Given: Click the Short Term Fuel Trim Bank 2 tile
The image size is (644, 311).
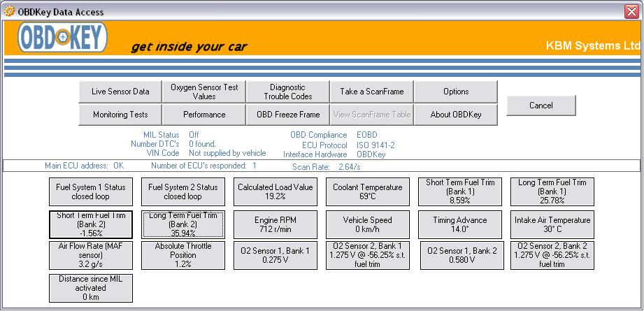Looking at the screenshot, I should tap(91, 224).
